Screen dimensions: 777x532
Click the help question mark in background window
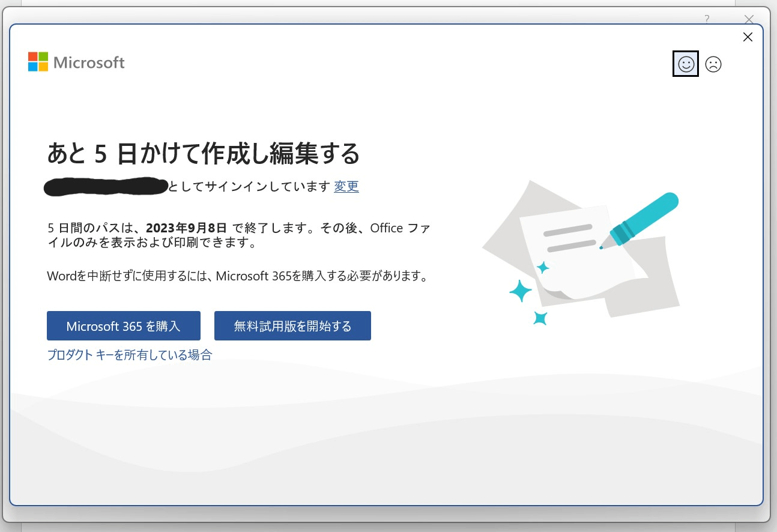[707, 19]
